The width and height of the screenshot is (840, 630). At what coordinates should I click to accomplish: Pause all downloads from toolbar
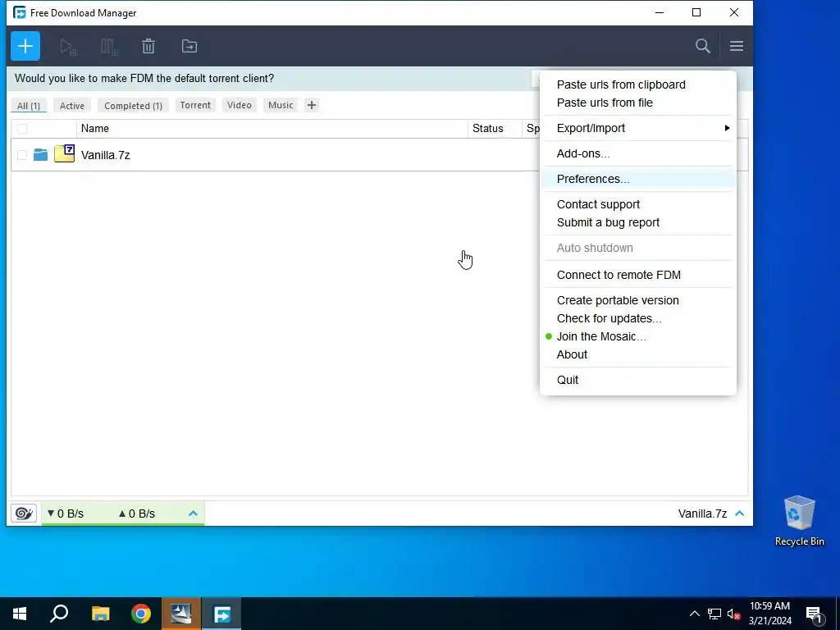pos(109,47)
